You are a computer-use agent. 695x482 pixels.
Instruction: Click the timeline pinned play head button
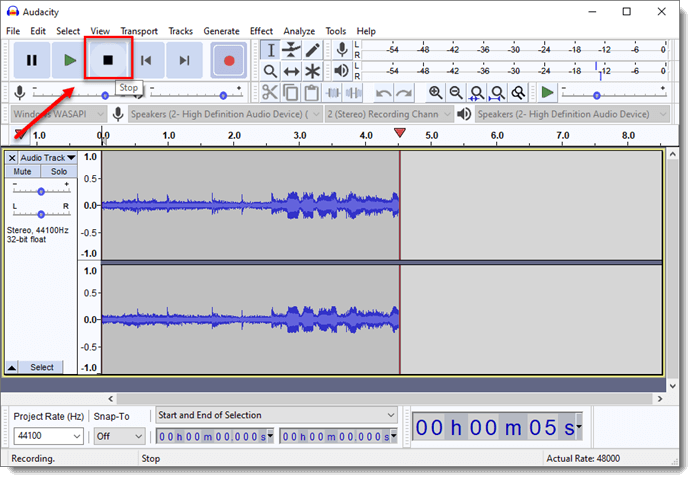[19, 134]
